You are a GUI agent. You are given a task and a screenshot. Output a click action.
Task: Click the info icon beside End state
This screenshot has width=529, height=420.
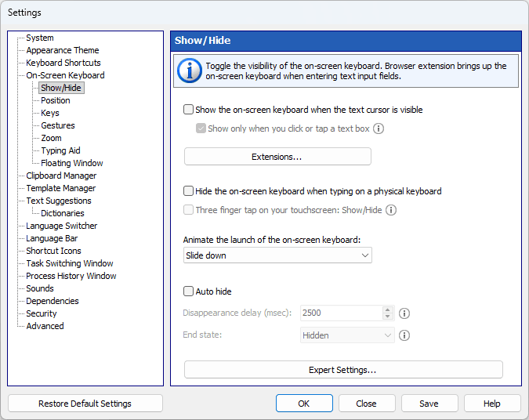click(x=404, y=335)
